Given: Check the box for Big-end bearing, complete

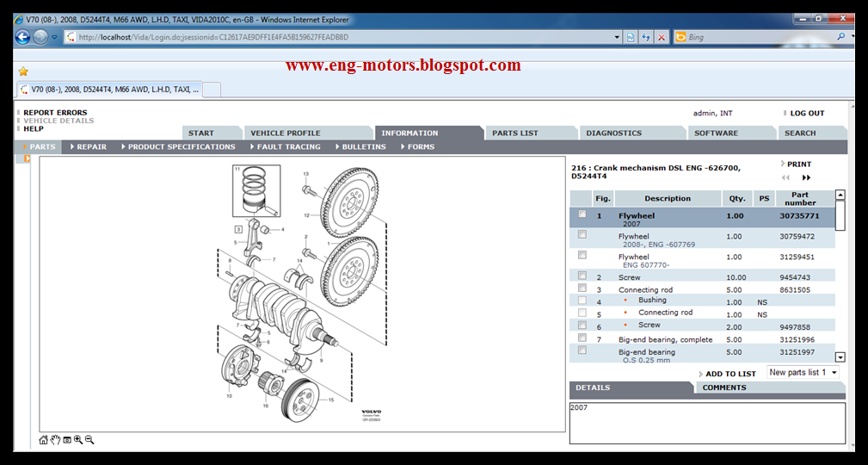Looking at the screenshot, I should (582, 338).
